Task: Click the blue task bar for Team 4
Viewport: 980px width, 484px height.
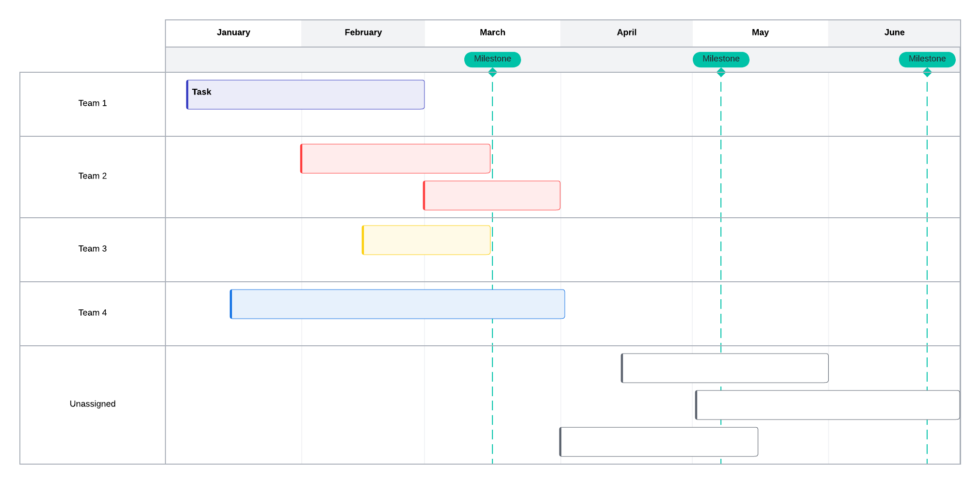Action: pos(397,304)
